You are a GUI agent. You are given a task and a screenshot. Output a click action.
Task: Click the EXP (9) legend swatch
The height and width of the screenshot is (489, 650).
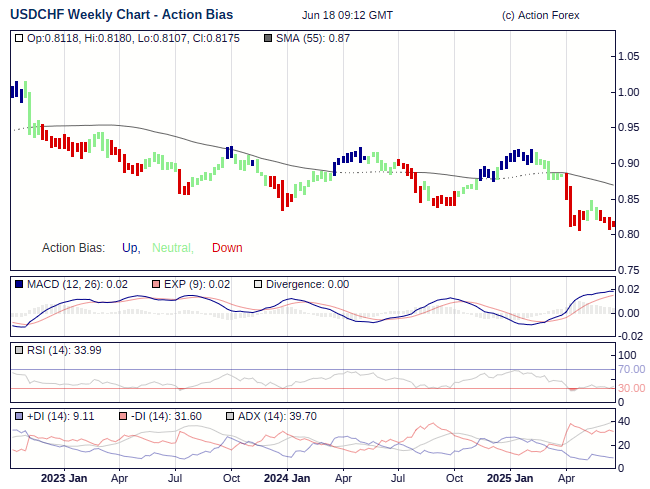[156, 284]
